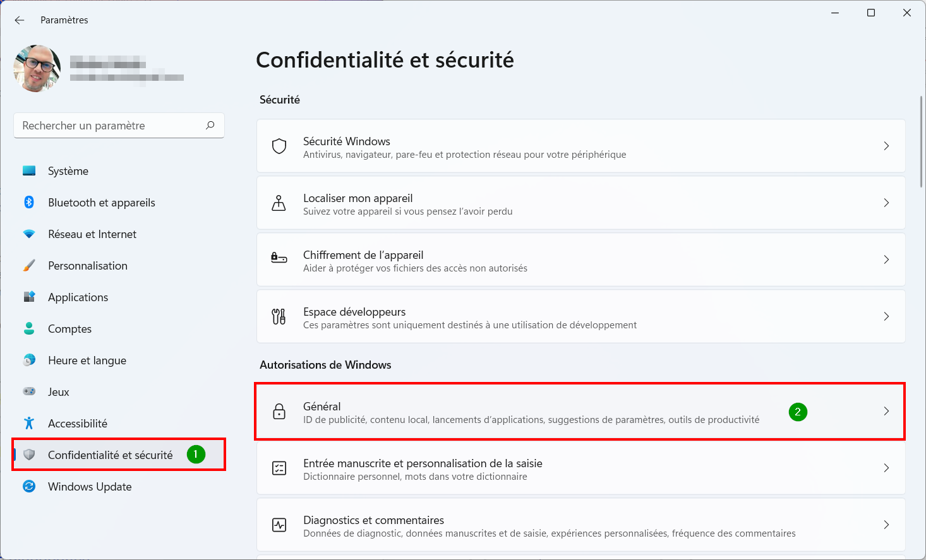Viewport: 926px width, 560px height.
Task: Open Diagnostics et commentaires settings
Action: click(581, 525)
